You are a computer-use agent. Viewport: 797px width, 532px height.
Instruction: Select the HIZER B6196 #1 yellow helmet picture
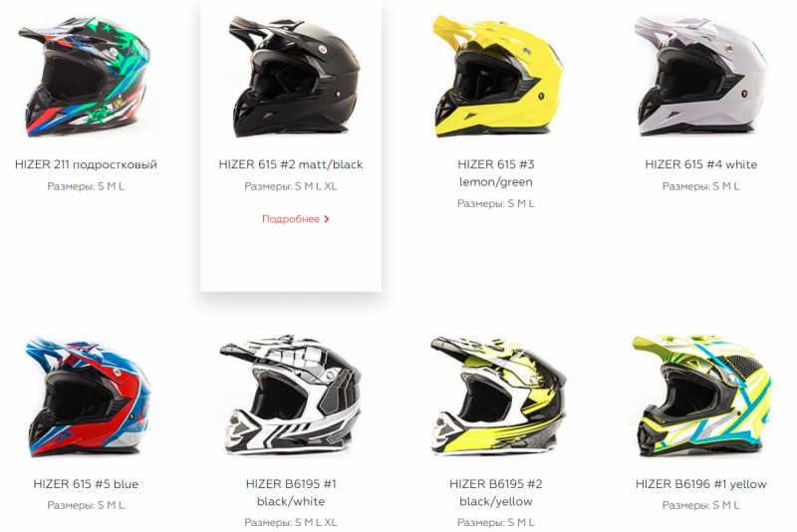coord(701,396)
